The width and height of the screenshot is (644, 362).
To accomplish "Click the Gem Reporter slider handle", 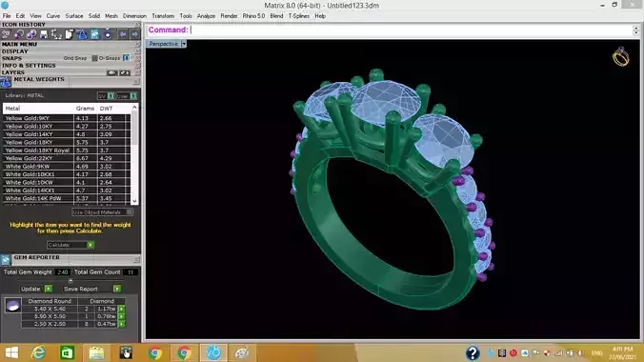I will point(70,281).
